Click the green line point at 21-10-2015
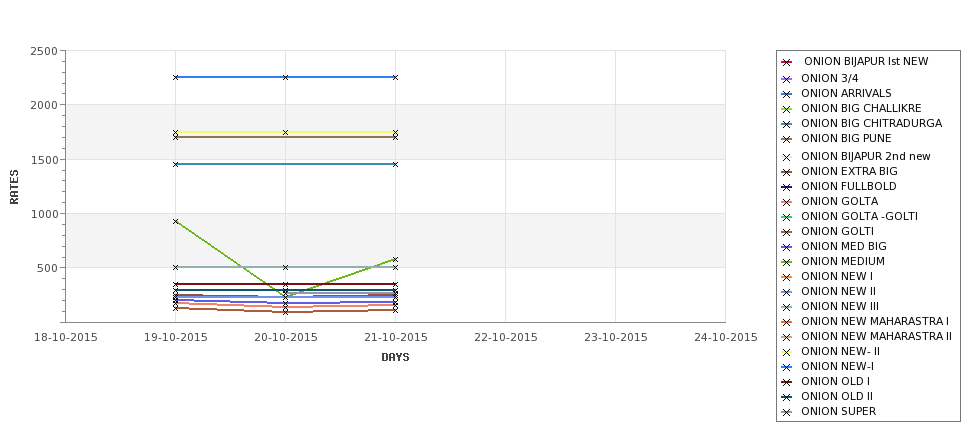 [x=395, y=259]
